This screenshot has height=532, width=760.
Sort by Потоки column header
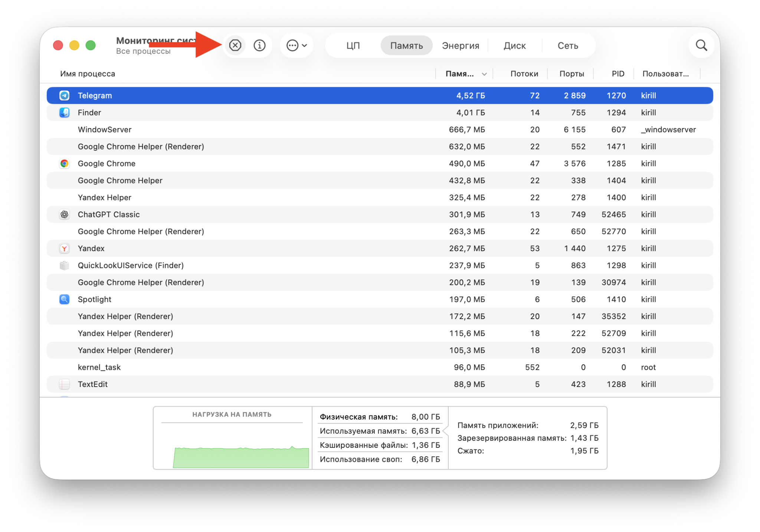pos(524,74)
